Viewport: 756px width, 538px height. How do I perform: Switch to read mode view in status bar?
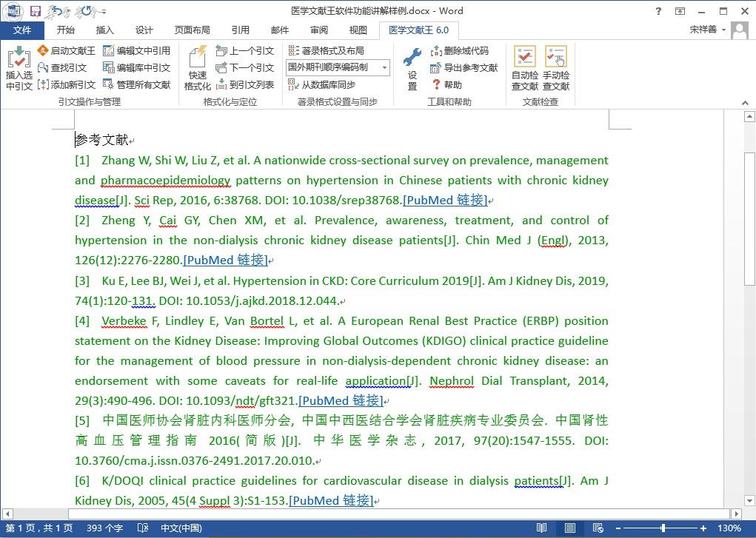pyautogui.click(x=542, y=528)
